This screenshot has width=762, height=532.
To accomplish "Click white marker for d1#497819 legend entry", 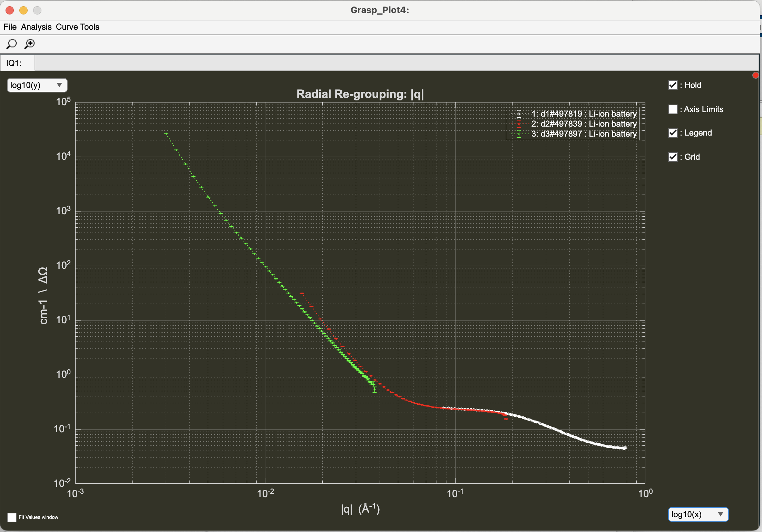I will coord(519,114).
